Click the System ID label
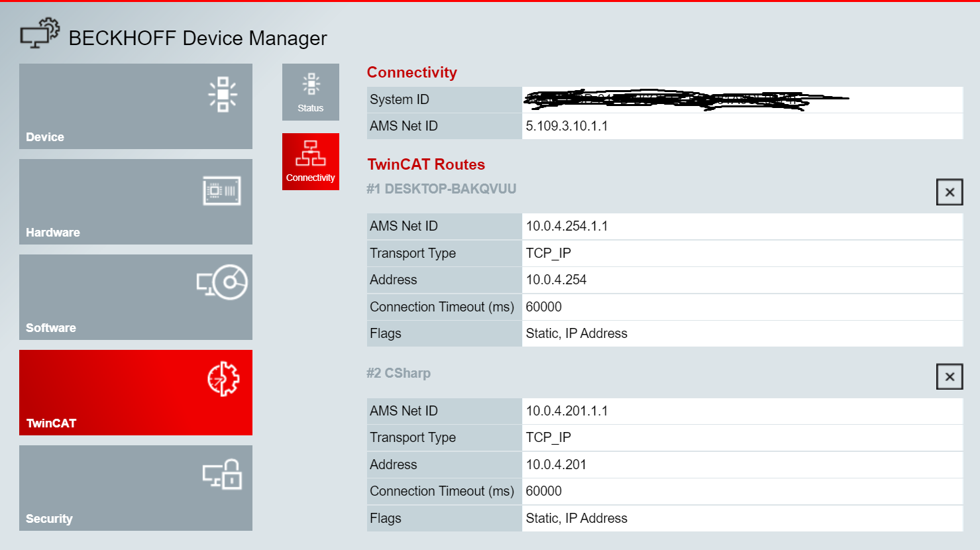The height and width of the screenshot is (550, 980). [400, 99]
